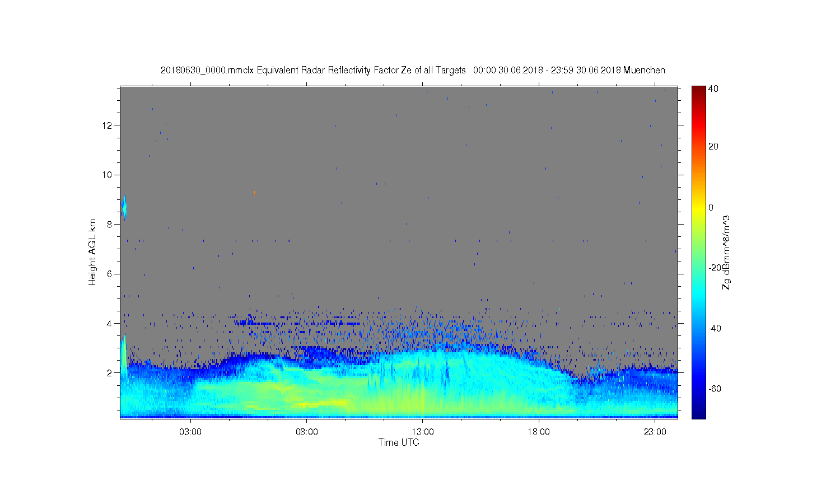Screen dimensions: 840x504
Task: Click the colorbar value 0
Action: 711,207
